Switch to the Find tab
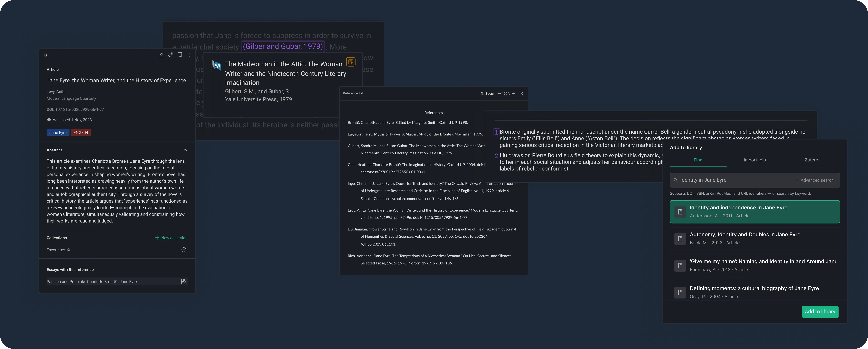 tap(698, 160)
